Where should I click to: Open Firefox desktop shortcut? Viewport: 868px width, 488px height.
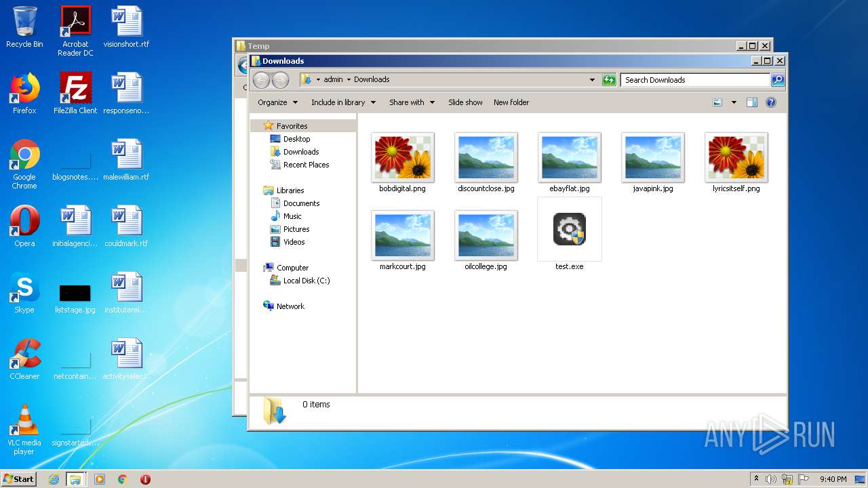(x=24, y=94)
